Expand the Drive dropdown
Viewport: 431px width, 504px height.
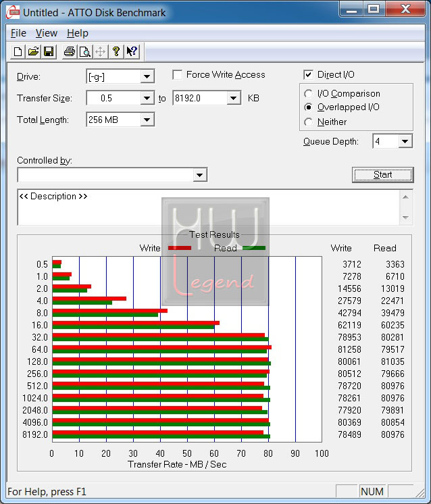coord(147,77)
